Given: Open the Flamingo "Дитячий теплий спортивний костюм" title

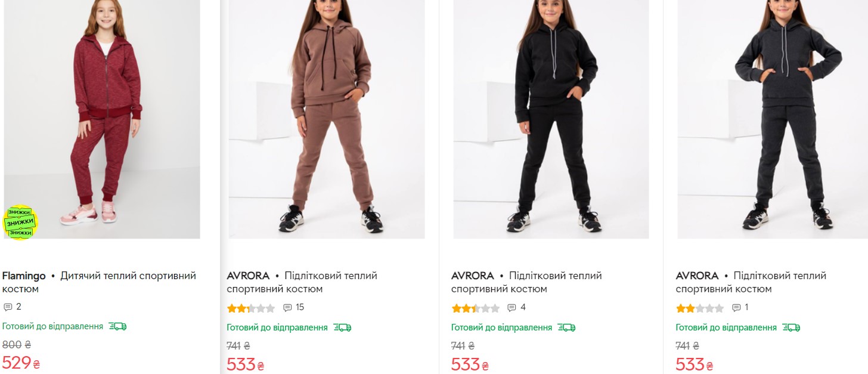Looking at the screenshot, I should tap(99, 282).
